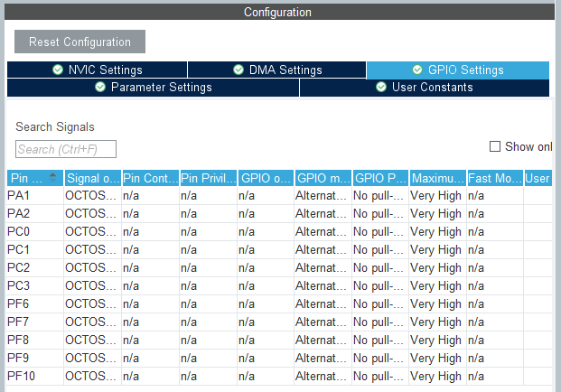Click the green check icon on GPIO Settings
This screenshot has width=561, height=392.
pos(417,70)
